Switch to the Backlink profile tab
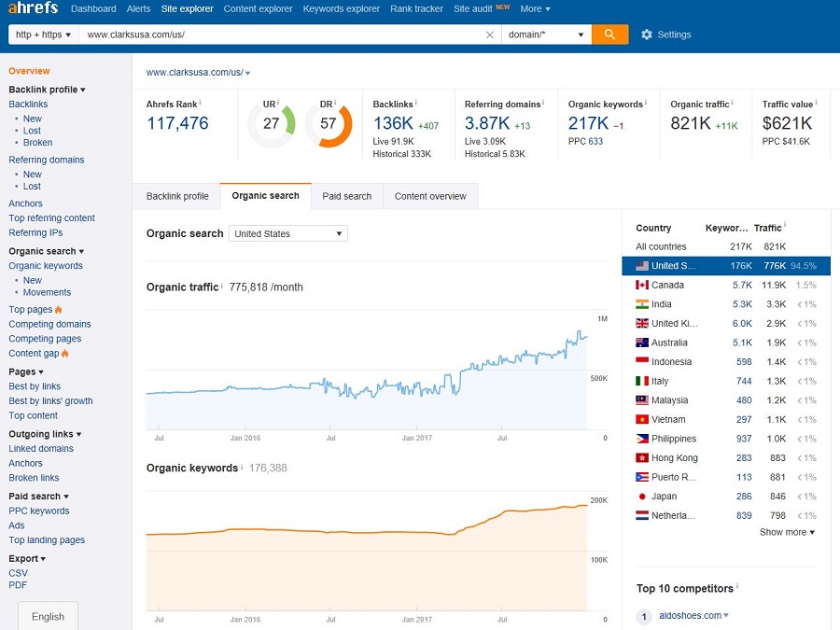Screen dimensions: 840x630 177,196
